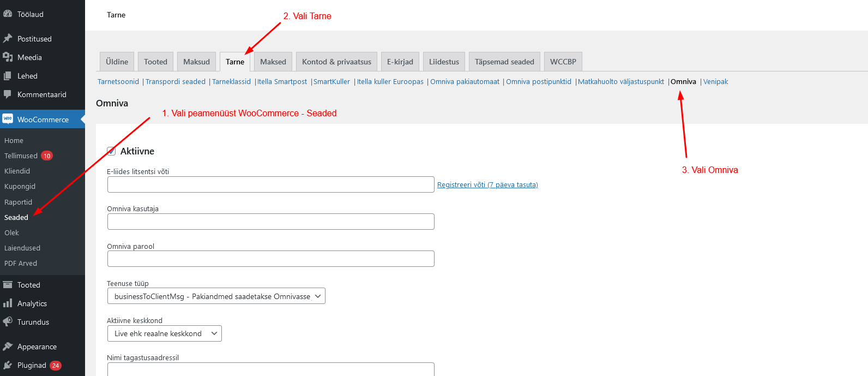Click the Appearance brush icon
868x376 pixels.
(8, 347)
